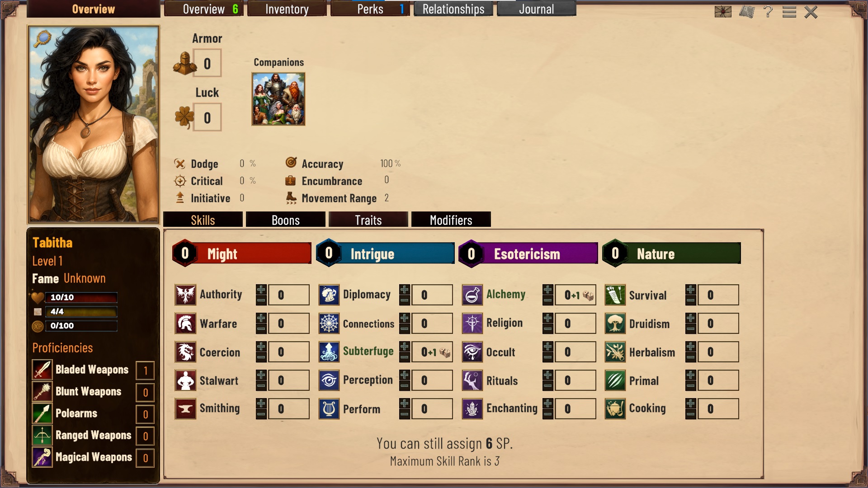The image size is (868, 488).
Task: Decrease Diplomacy skill with minus button
Action: (405, 300)
